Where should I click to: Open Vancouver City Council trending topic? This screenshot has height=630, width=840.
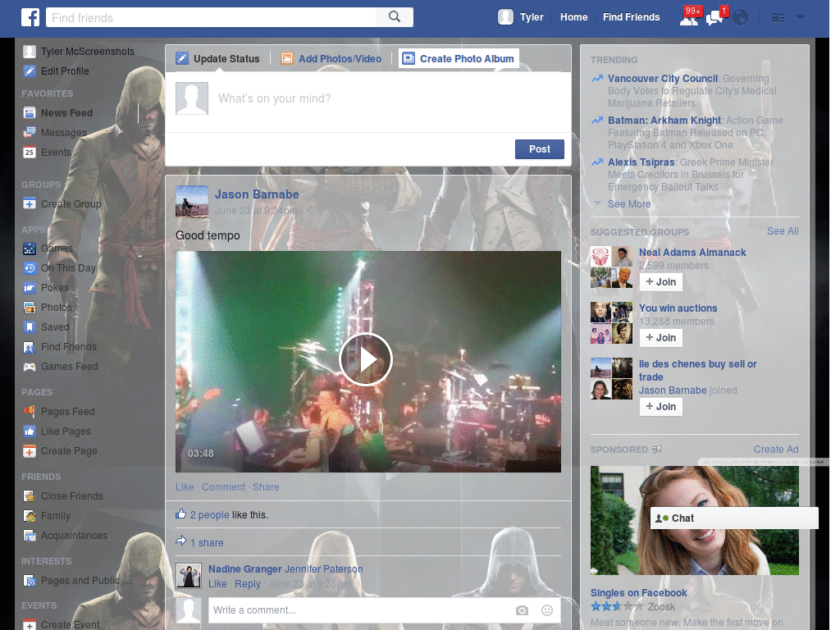coord(662,79)
